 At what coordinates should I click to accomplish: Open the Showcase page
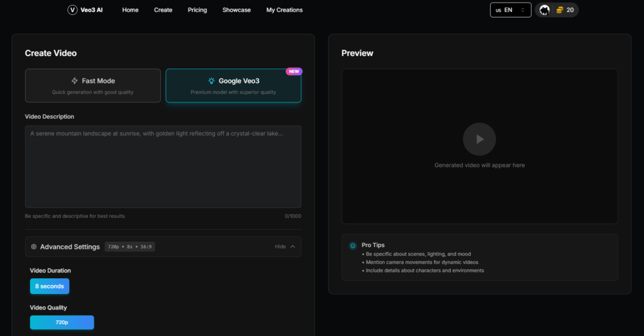236,10
